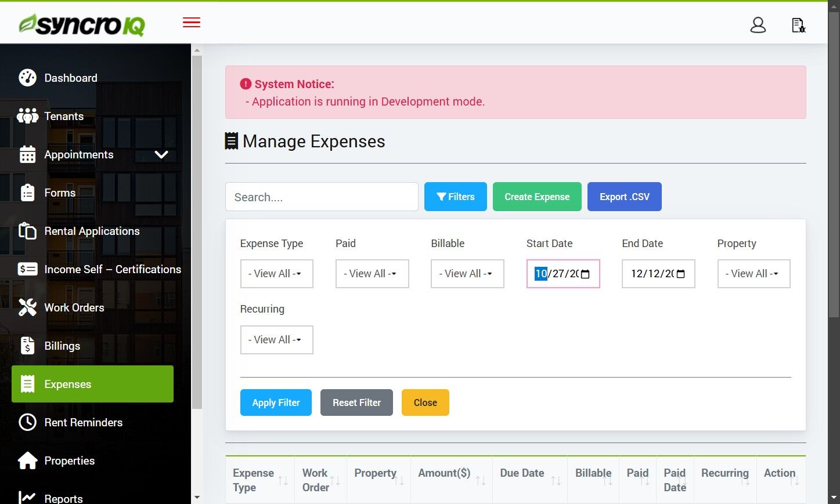Image resolution: width=840 pixels, height=504 pixels.
Task: Click the Tenants people icon
Action: point(27,116)
